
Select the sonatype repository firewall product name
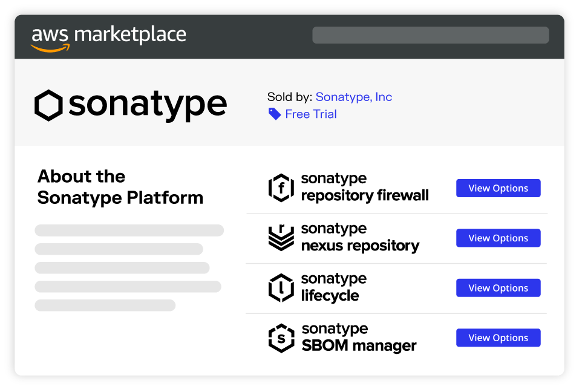point(364,188)
